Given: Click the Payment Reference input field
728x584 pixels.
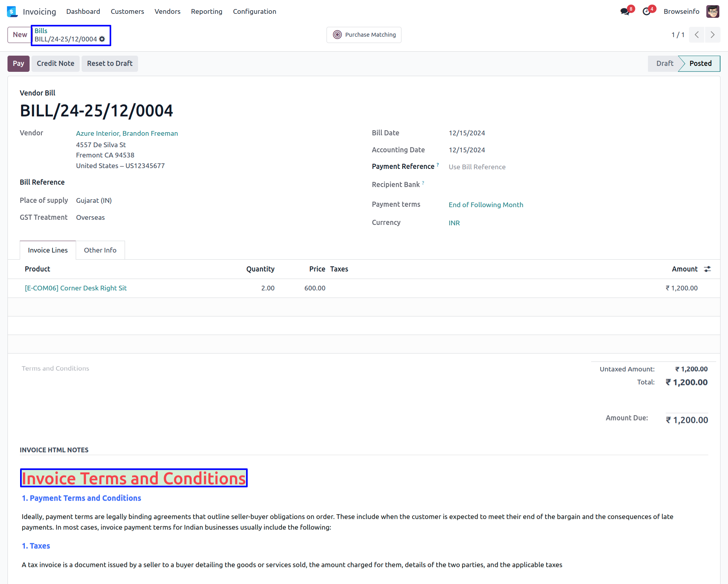Looking at the screenshot, I should point(513,167).
